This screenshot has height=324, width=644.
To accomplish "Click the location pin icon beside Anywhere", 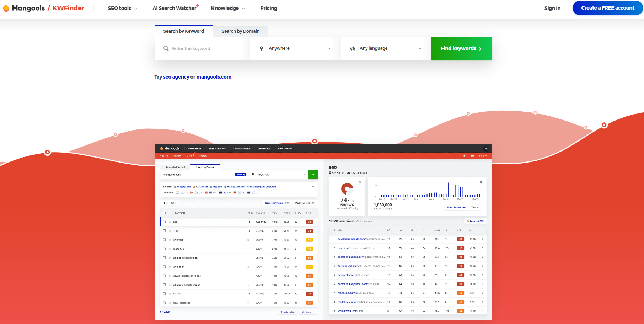I will point(261,48).
